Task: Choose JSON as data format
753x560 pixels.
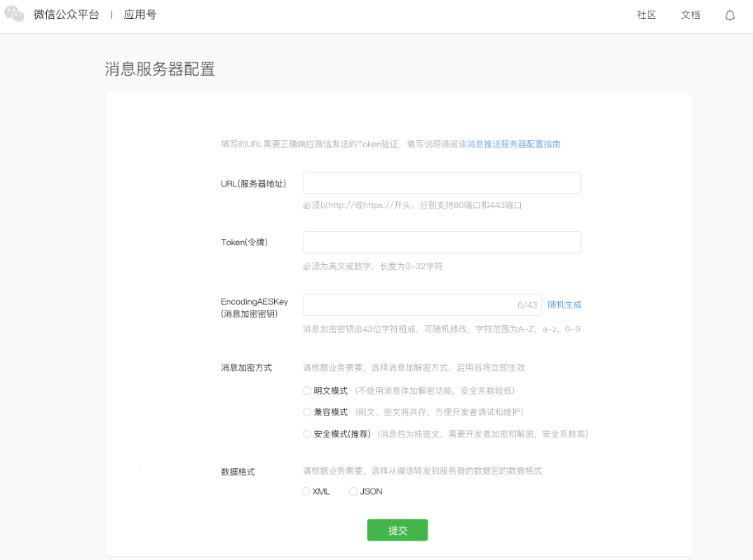Action: (x=353, y=491)
